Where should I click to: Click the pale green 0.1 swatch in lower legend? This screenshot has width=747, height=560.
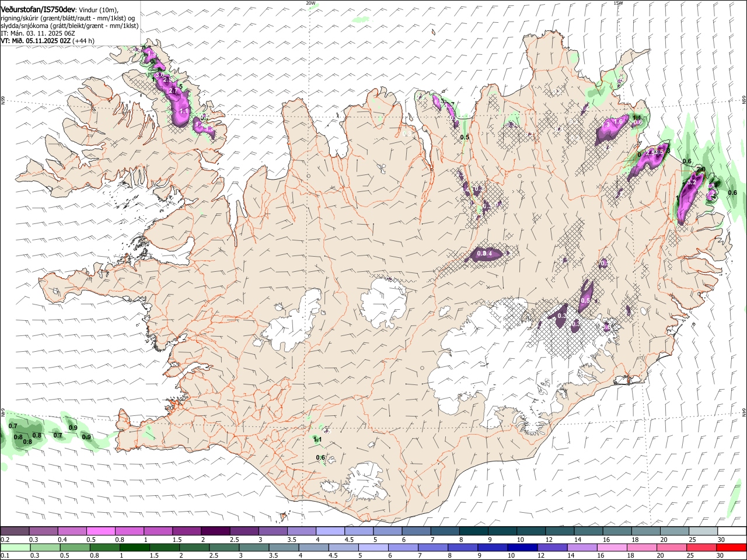point(15,547)
